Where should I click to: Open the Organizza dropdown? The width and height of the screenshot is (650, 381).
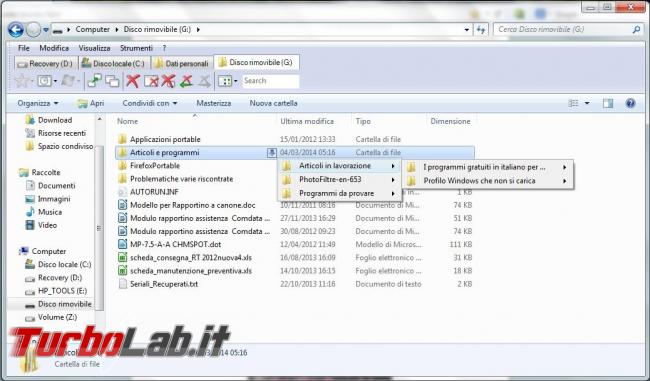(38, 103)
